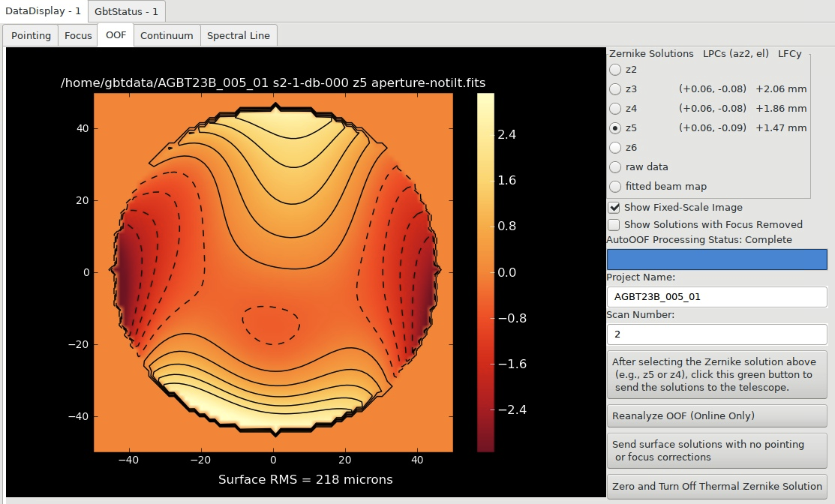The width and height of the screenshot is (835, 504).
Task: Switch to the Focus tab
Action: 78,36
